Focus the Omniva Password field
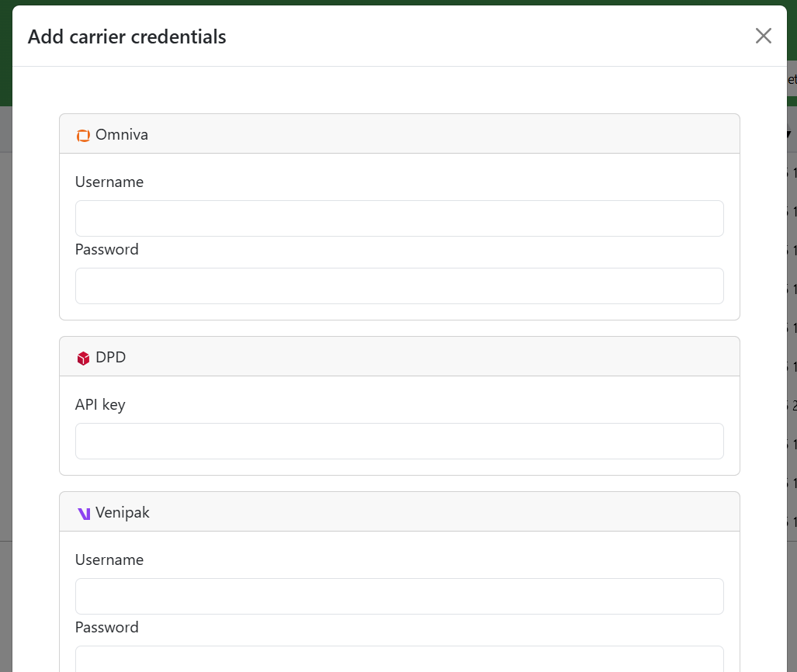Viewport: 797px width, 672px height. pyautogui.click(x=400, y=286)
